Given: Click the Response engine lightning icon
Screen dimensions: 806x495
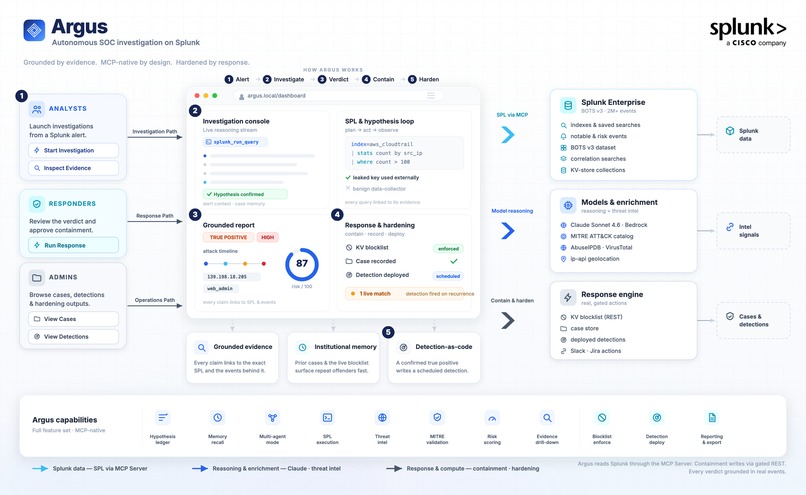Looking at the screenshot, I should 568,298.
